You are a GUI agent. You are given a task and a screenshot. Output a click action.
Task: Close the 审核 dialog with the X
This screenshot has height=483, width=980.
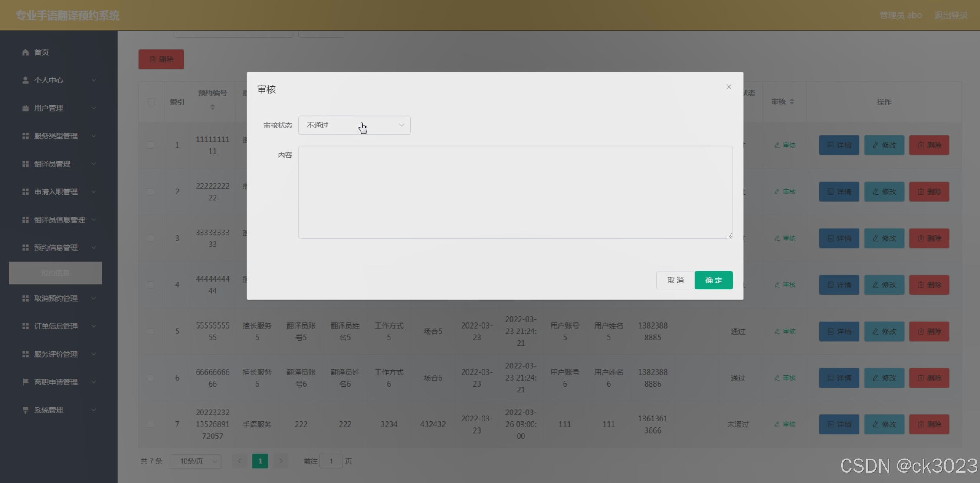728,87
